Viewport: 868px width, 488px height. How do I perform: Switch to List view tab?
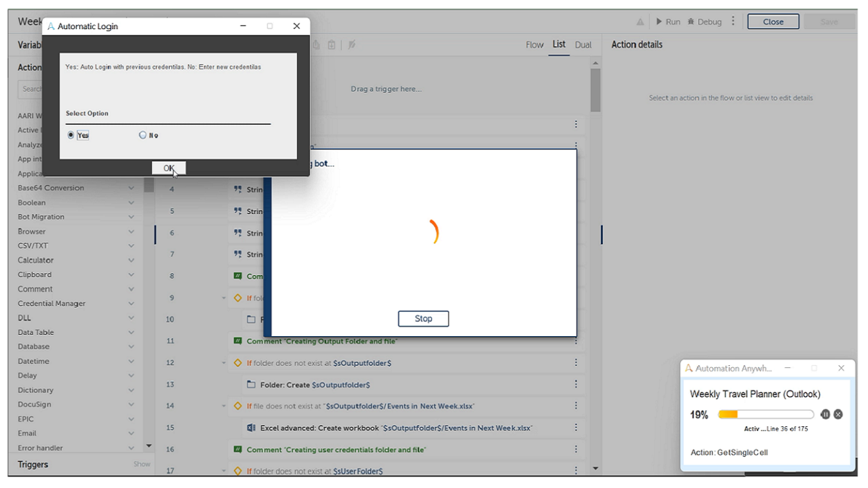[x=559, y=45]
